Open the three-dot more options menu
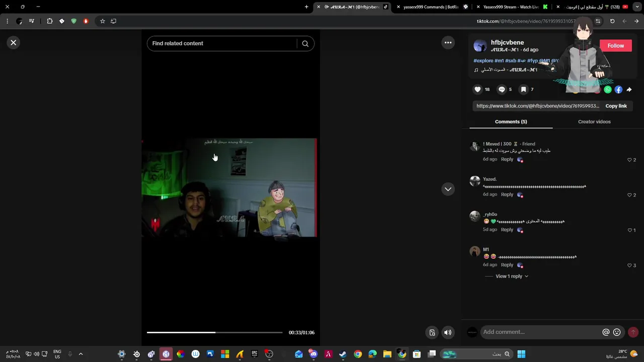The width and height of the screenshot is (644, 362). [448, 43]
